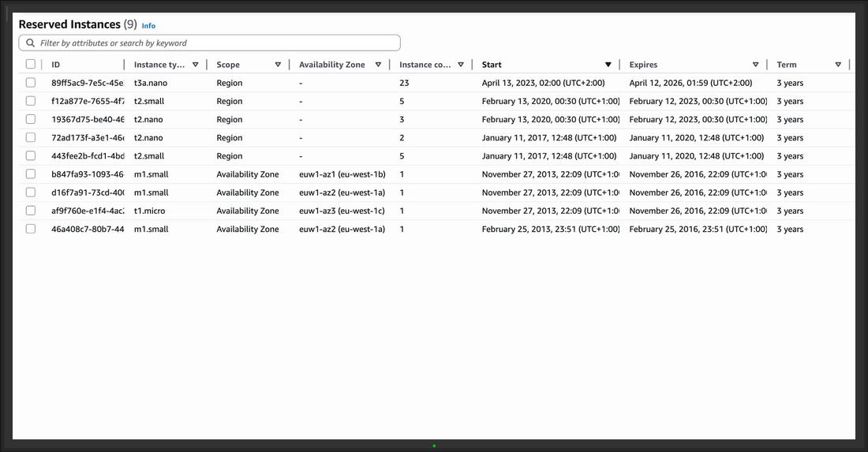Sort by Scope column arrow
Viewport: 868px width, 452px height.
[278, 65]
